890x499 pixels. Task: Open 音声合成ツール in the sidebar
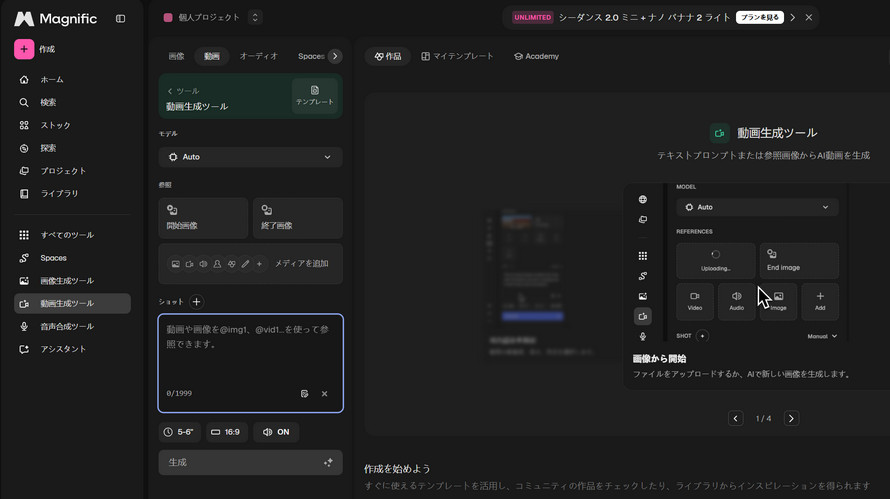[72, 326]
